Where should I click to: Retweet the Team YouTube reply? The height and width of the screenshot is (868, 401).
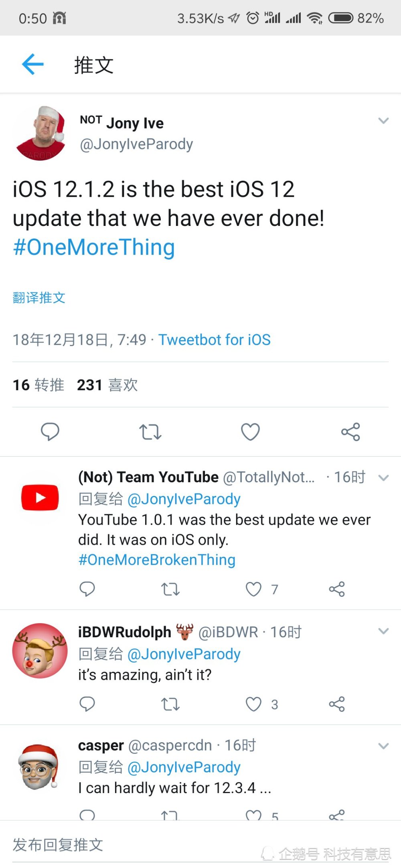170,589
